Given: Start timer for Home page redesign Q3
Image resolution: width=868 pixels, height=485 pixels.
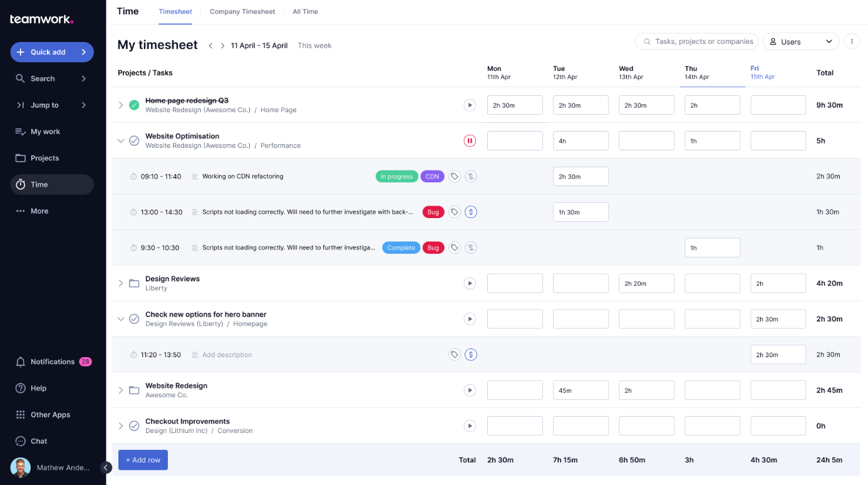Looking at the screenshot, I should 470,105.
